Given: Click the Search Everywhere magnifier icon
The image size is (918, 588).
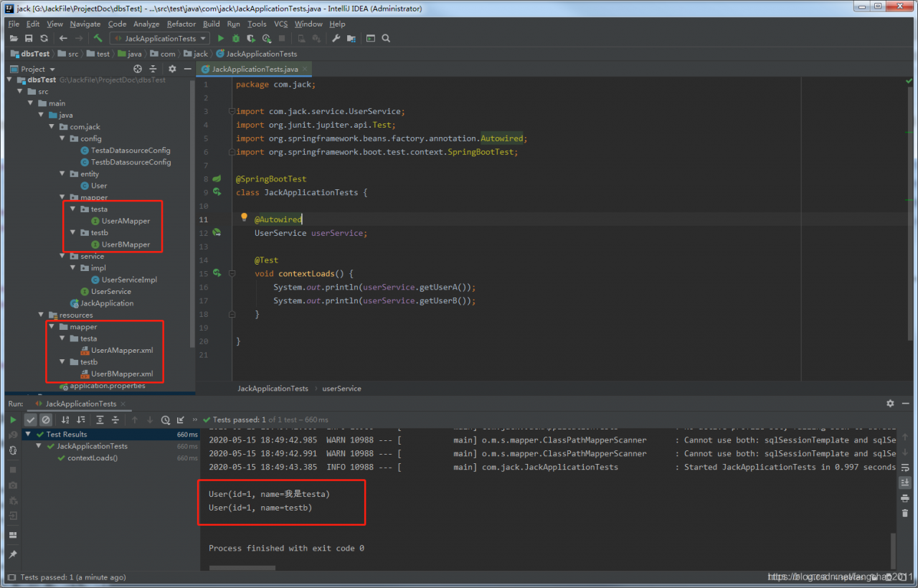Looking at the screenshot, I should (x=386, y=38).
